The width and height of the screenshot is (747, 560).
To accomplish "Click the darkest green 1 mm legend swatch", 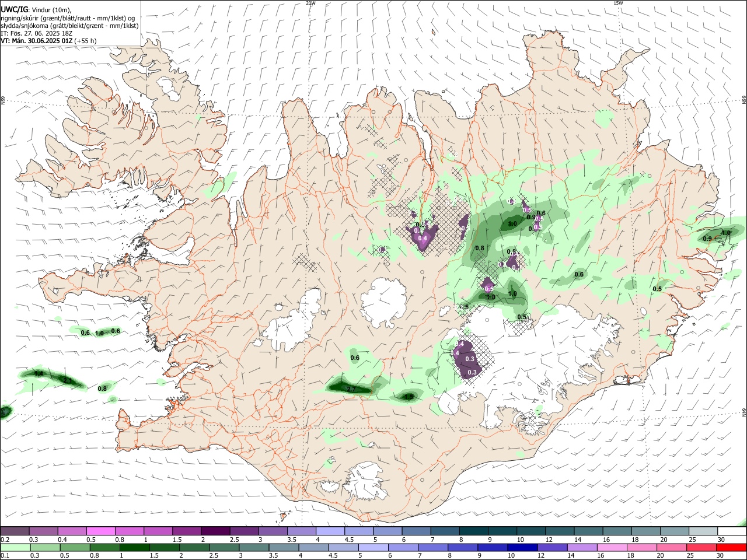I will 134,547.
